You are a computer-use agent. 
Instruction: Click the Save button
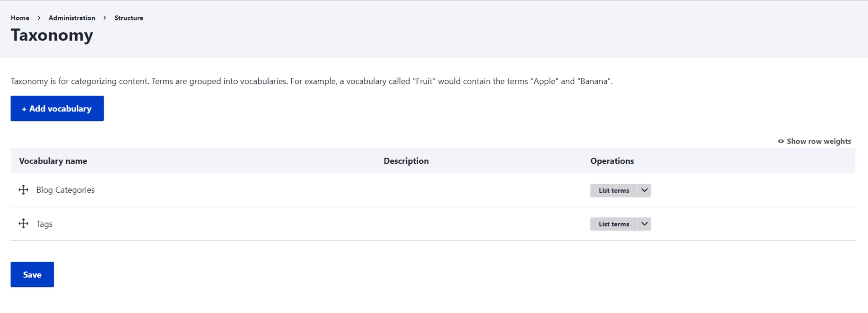pyautogui.click(x=32, y=275)
